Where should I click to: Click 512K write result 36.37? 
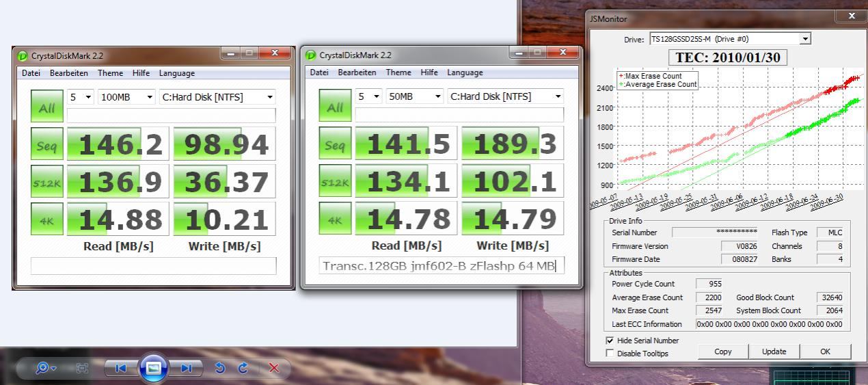click(224, 181)
